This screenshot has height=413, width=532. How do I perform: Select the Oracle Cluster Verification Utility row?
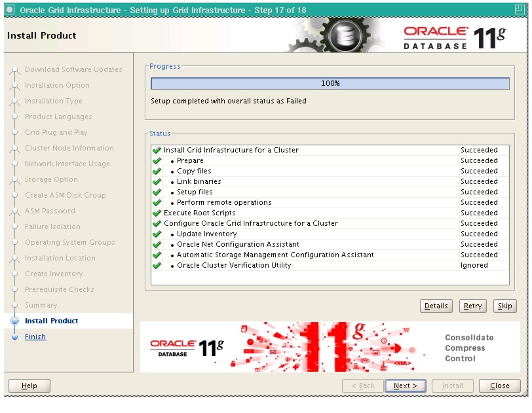330,266
